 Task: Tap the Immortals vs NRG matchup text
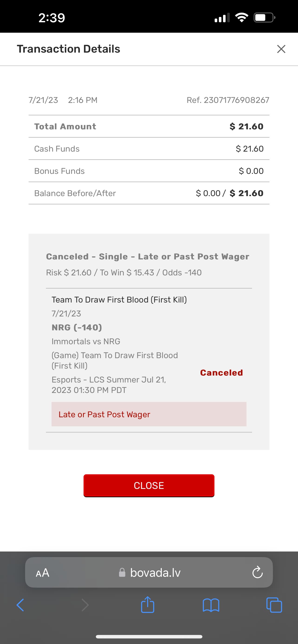(x=86, y=341)
